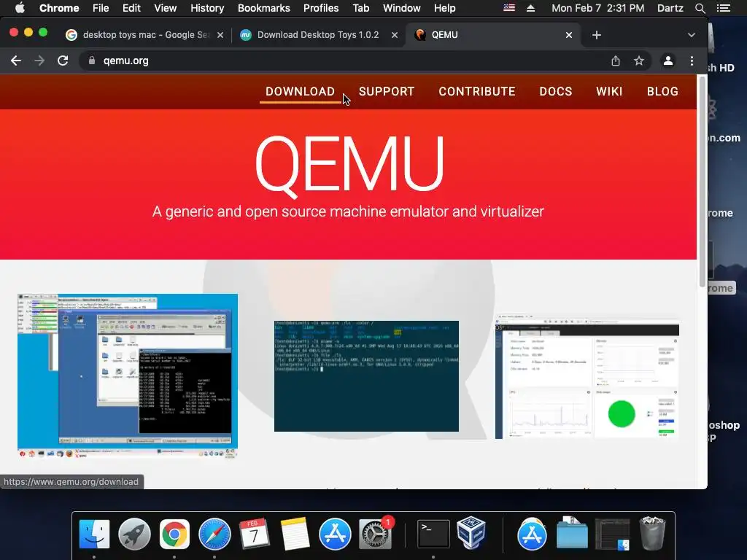Launch Safari from the Dock

(214, 534)
